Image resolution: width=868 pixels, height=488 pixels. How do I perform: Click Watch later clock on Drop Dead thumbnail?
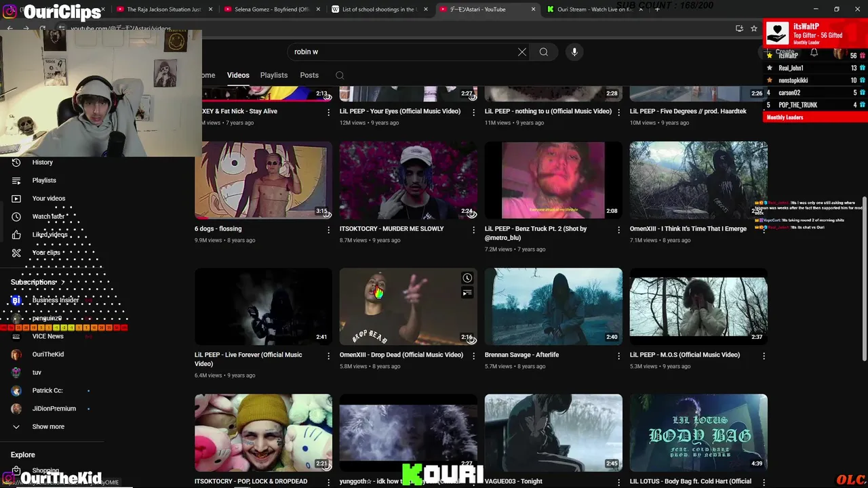pyautogui.click(x=467, y=278)
